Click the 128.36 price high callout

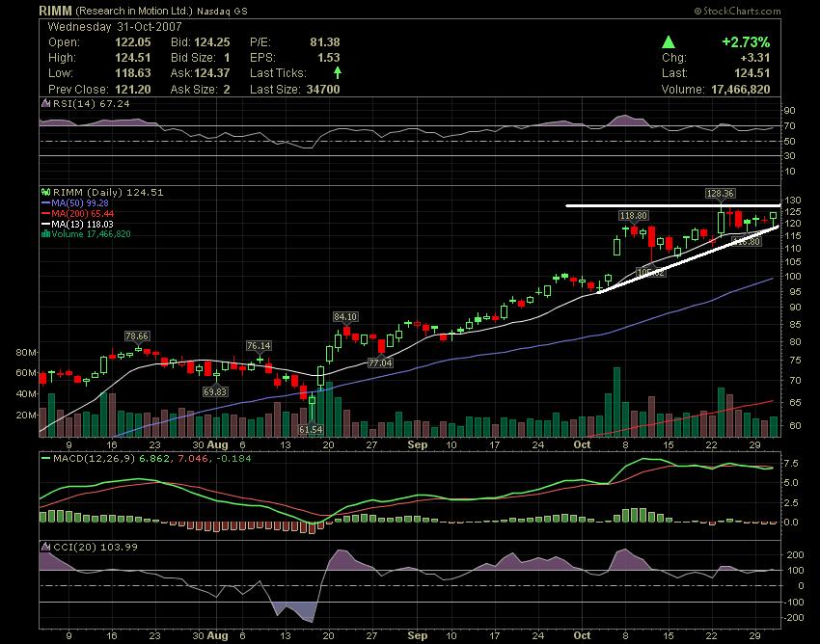point(720,194)
